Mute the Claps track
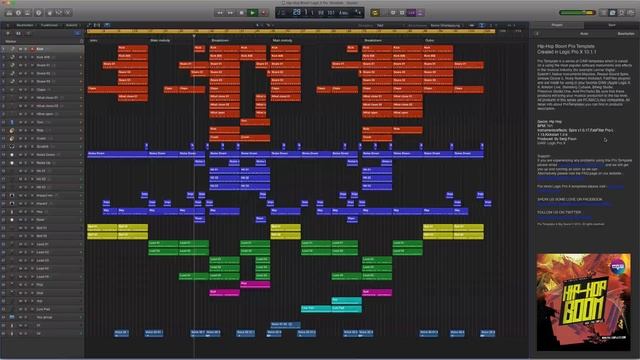 20,89
